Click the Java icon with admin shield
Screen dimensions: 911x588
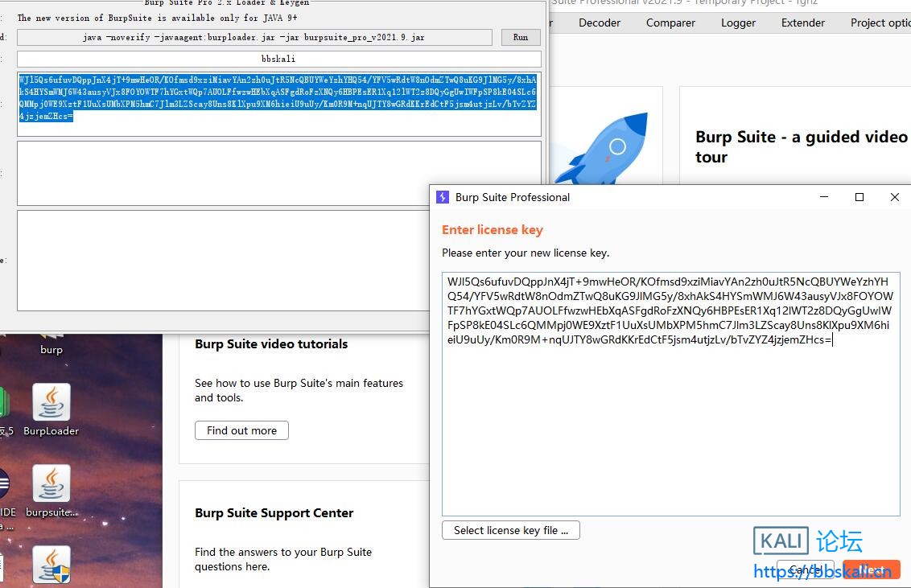tap(52, 564)
